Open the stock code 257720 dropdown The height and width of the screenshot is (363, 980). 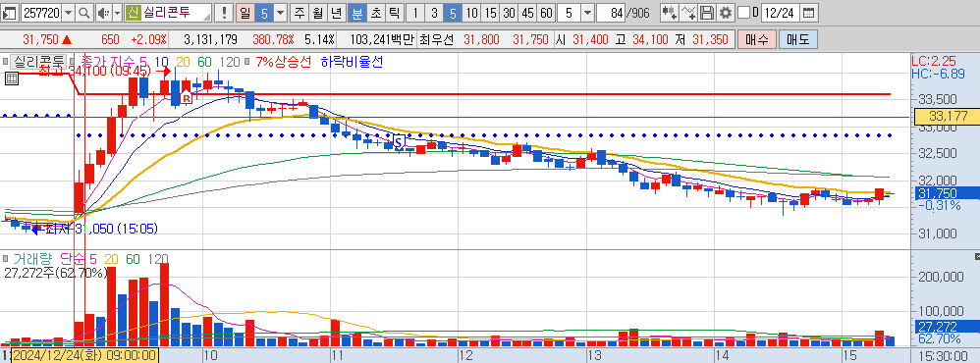[x=68, y=12]
